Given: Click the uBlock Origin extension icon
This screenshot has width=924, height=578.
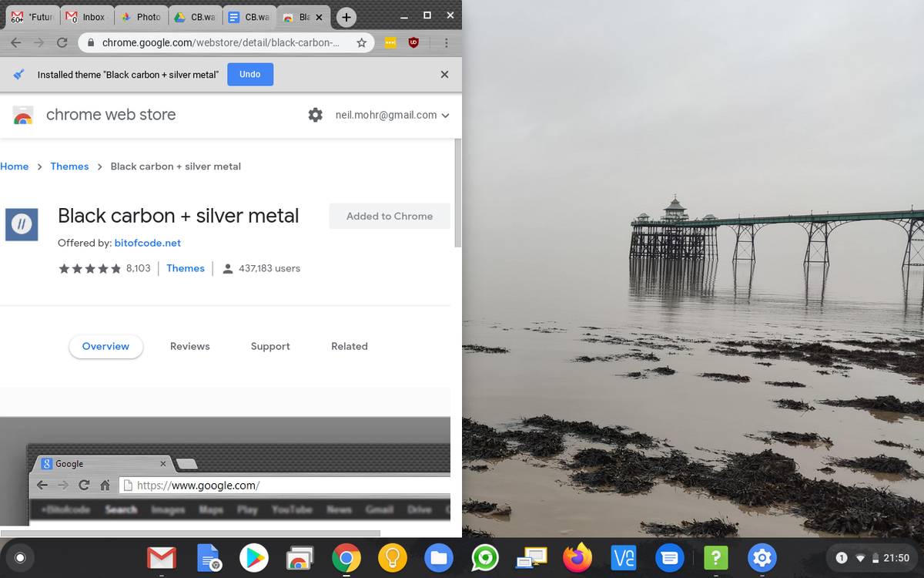Looking at the screenshot, I should click(x=413, y=42).
